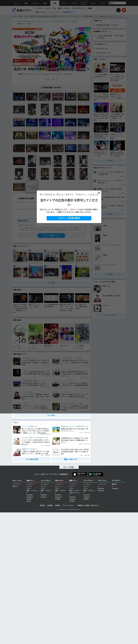This screenshot has height=644, width=138.
Task: Open the 上映スケジュール menu item
Action: [x=41, y=12]
